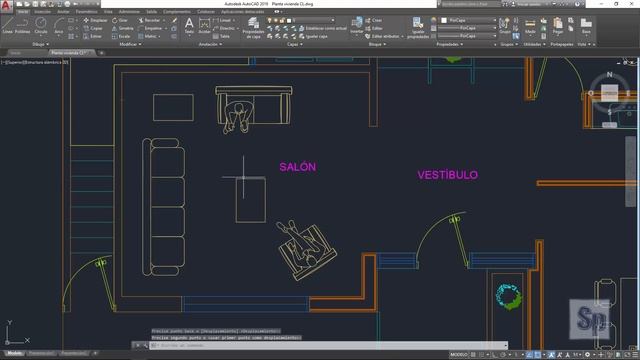This screenshot has height=360, width=640.
Task: Click the Insertar block icon
Action: 357,25
